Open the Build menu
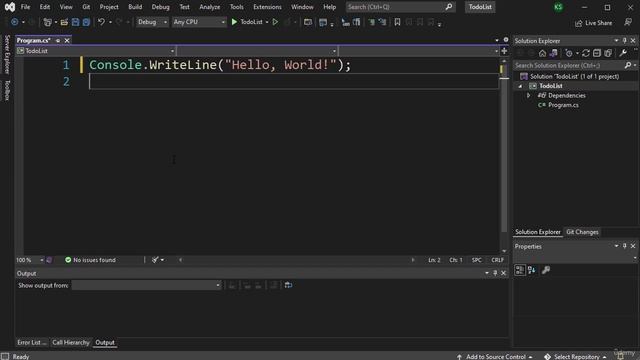This screenshot has height=360, width=640. [x=135, y=7]
